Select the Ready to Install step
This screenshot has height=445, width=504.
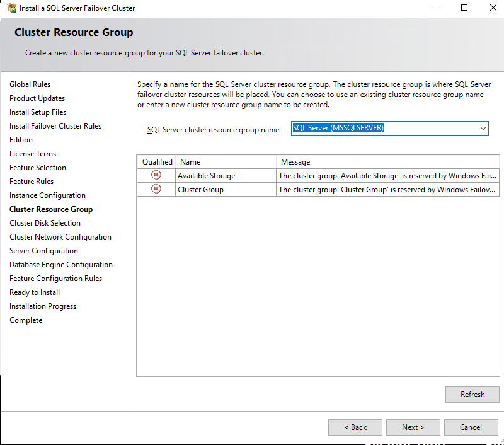(x=35, y=292)
